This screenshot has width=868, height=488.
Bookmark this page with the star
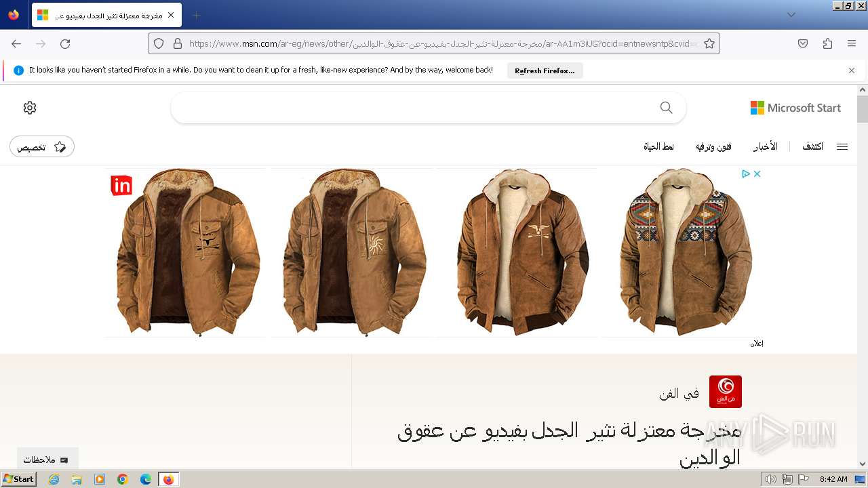(709, 43)
